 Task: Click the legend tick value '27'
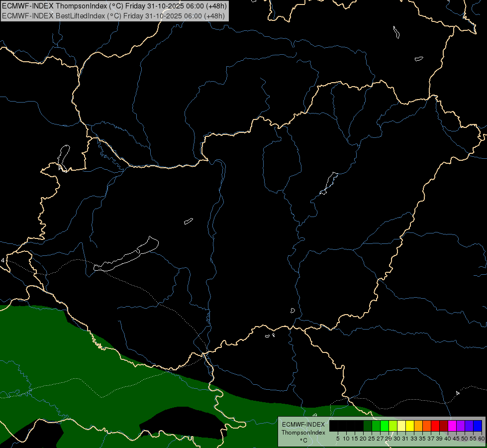[380, 439]
